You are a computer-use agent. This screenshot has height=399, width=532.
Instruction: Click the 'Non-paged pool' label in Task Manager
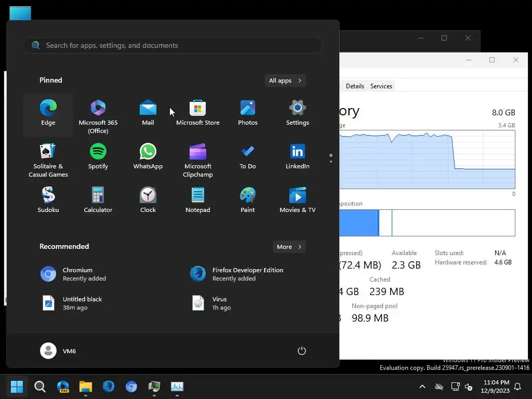[374, 306]
